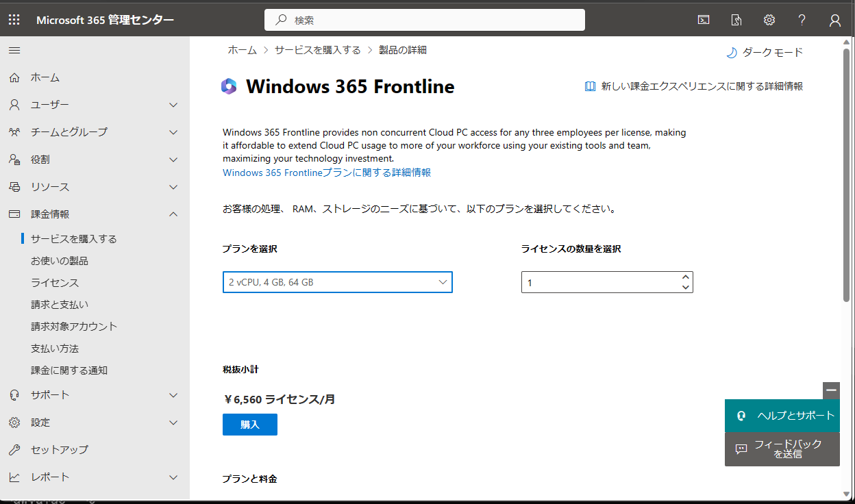This screenshot has height=504, width=855.
Task: Click inside the 検索 search box
Action: pos(424,20)
